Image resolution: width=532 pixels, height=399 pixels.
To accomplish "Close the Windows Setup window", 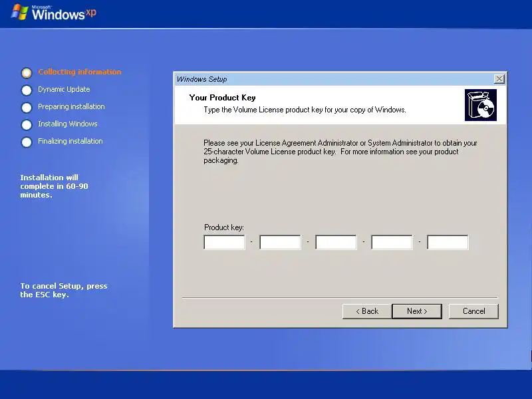I will (x=499, y=79).
